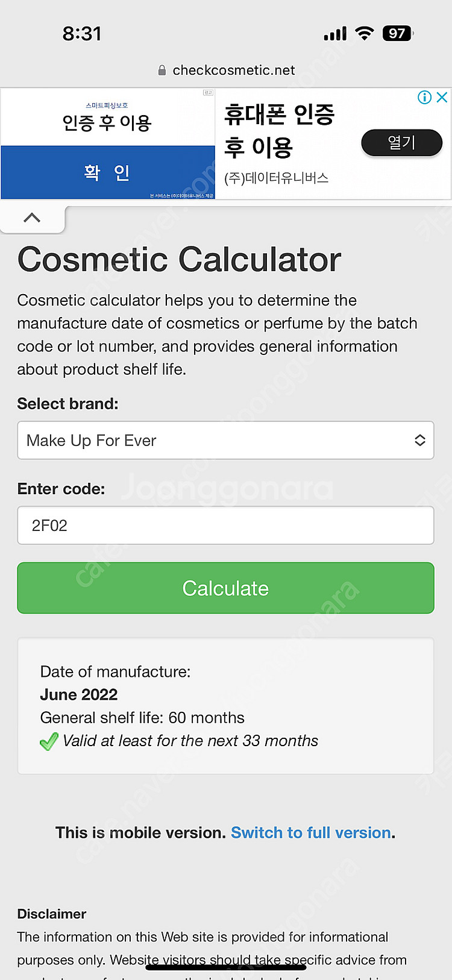Tap the 8:31 clock in status bar
The height and width of the screenshot is (980, 452).
(82, 34)
